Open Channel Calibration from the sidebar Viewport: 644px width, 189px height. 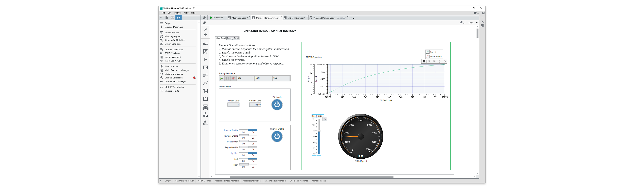pyautogui.click(x=174, y=78)
